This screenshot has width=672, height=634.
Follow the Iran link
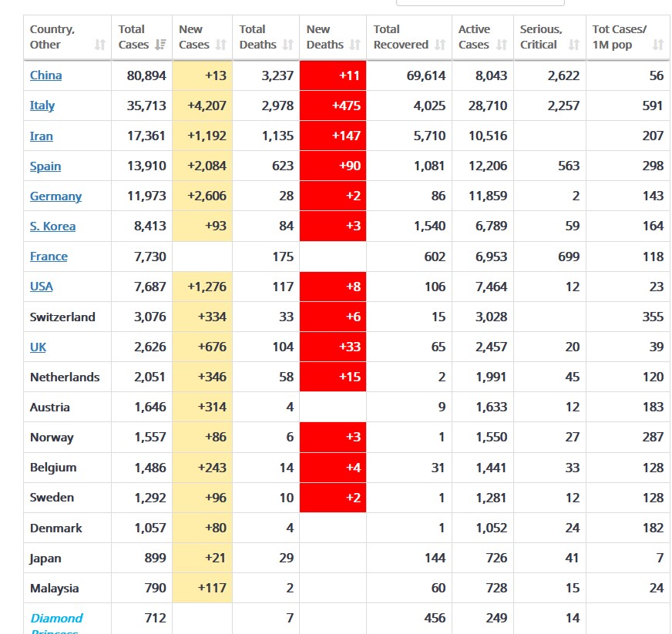(42, 136)
